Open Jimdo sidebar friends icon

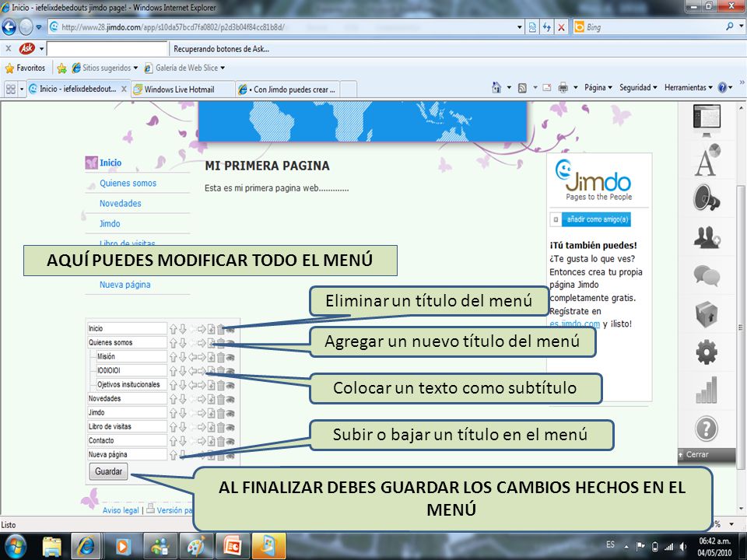pos(707,236)
